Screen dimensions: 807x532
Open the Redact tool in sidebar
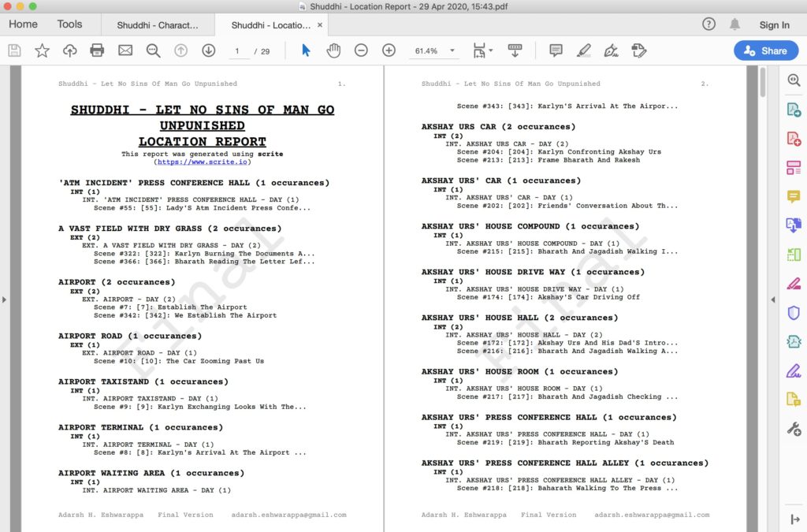(794, 284)
